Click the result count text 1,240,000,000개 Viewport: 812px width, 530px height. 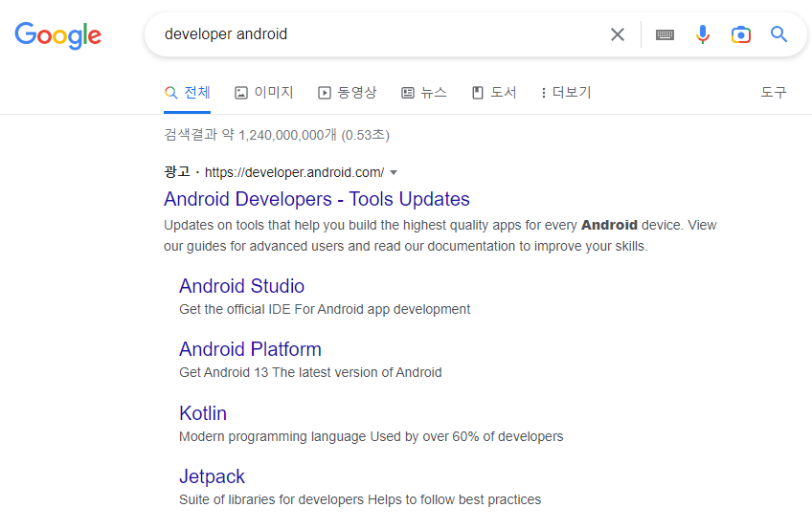[288, 135]
